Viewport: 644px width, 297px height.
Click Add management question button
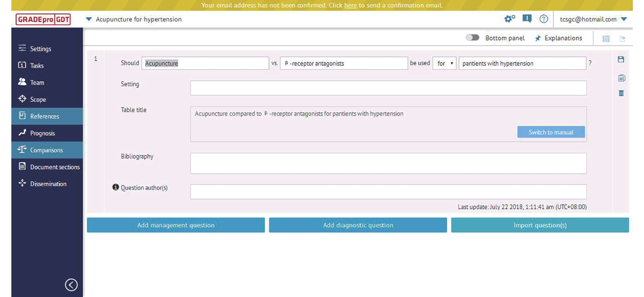[x=176, y=225]
